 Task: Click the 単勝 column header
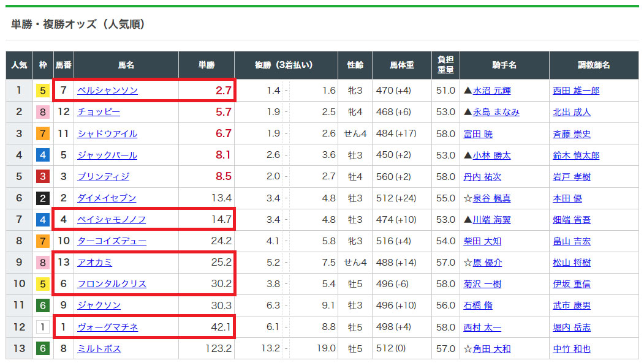pos(206,65)
